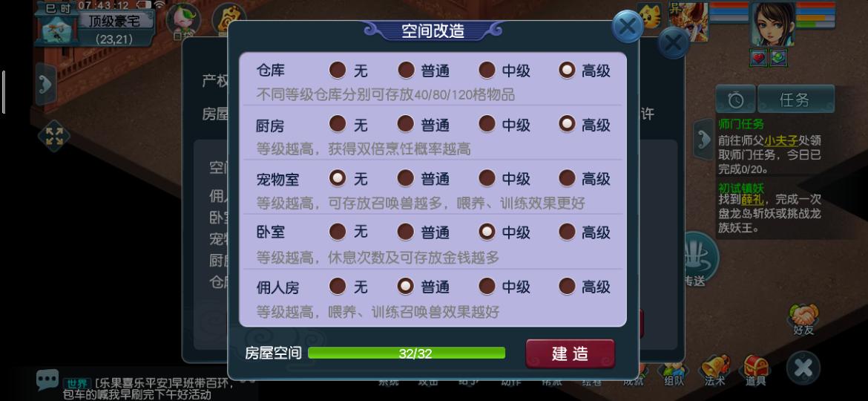Click the 薛礼 NPC link
This screenshot has width=868, height=401.
tap(752, 200)
